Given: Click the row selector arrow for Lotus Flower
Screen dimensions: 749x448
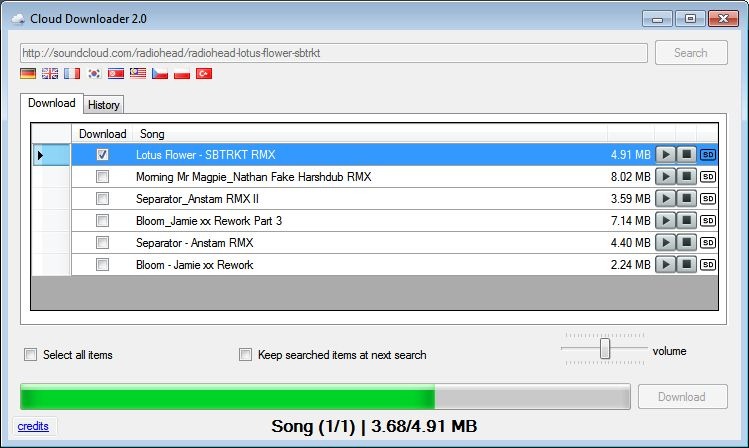Looking at the screenshot, I should (51, 155).
